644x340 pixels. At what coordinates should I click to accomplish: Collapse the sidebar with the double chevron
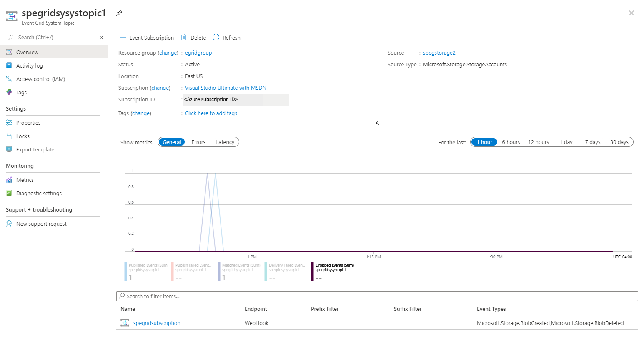[101, 37]
